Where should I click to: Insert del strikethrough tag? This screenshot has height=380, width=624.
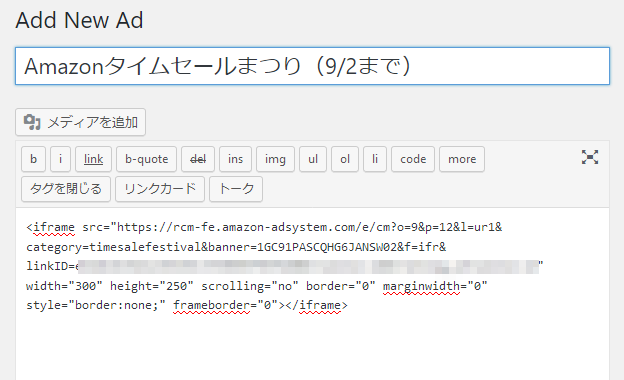[x=198, y=159]
